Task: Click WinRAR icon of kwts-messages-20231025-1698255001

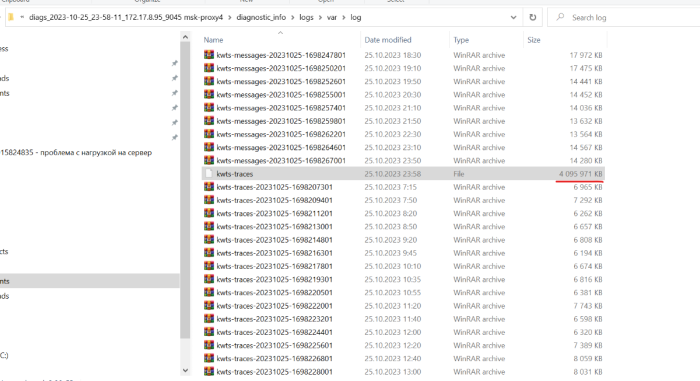Action: tap(208, 94)
